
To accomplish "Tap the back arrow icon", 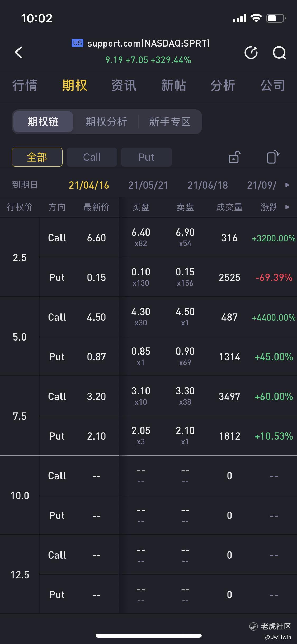I will pos(18,52).
